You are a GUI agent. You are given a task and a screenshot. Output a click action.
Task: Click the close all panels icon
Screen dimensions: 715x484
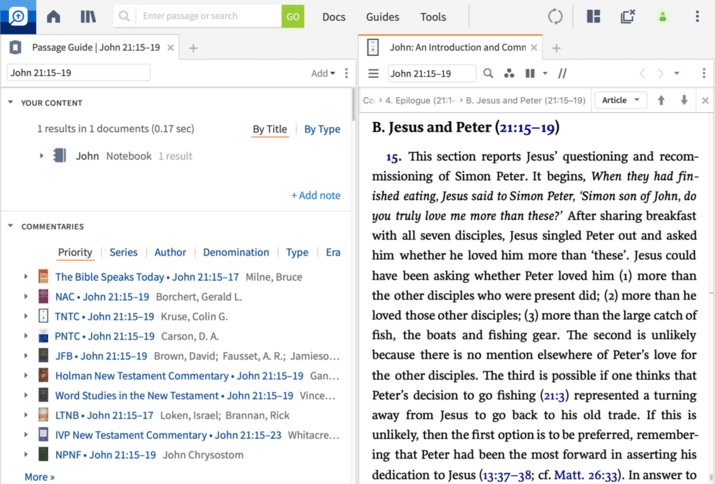pos(627,17)
